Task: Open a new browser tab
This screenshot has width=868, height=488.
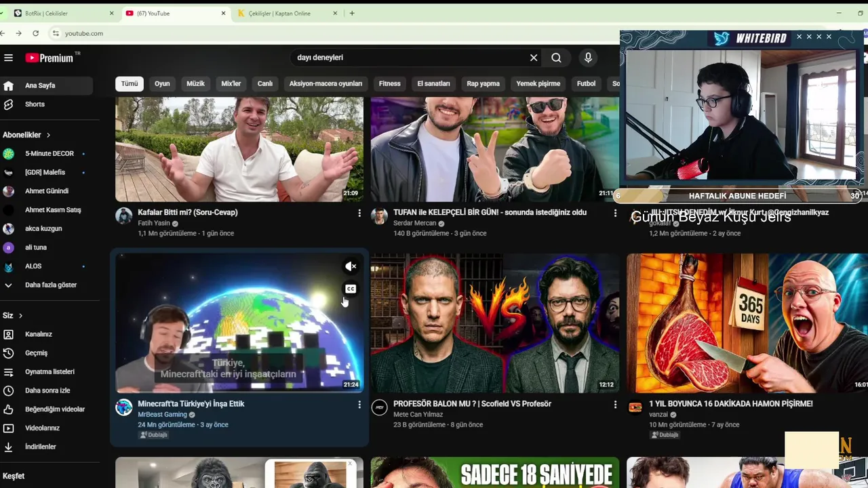Action: pyautogui.click(x=351, y=14)
